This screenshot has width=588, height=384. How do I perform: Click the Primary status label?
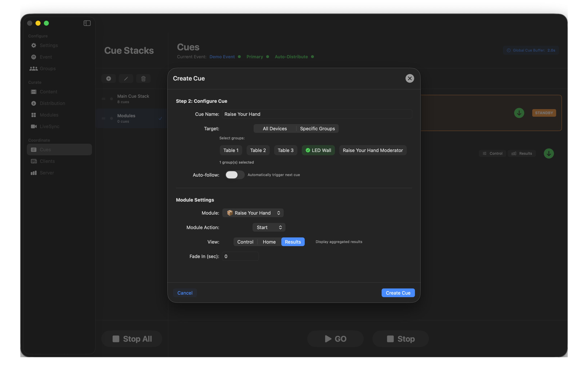click(255, 57)
